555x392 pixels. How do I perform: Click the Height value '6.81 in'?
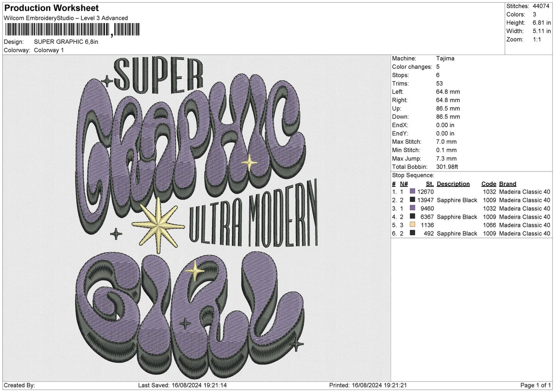pos(542,23)
